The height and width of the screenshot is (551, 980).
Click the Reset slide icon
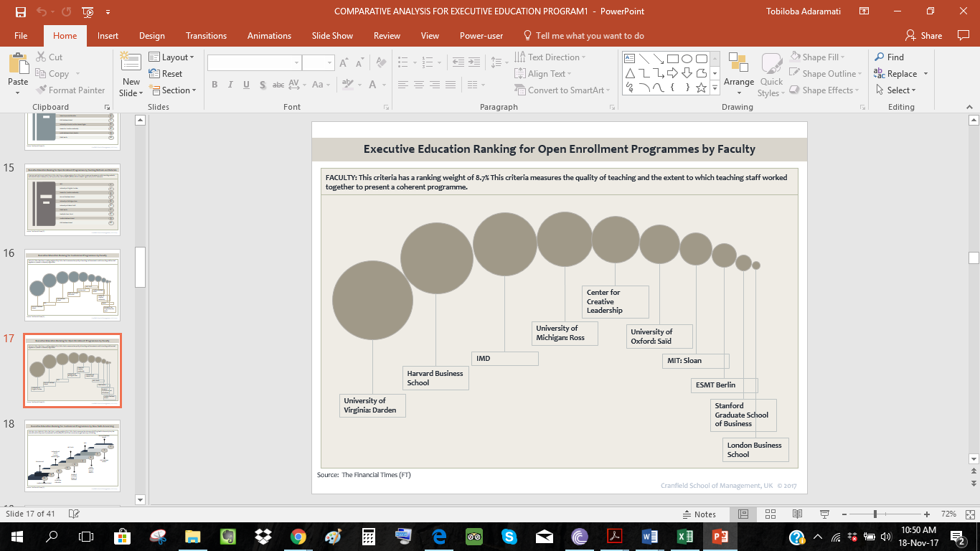click(154, 74)
